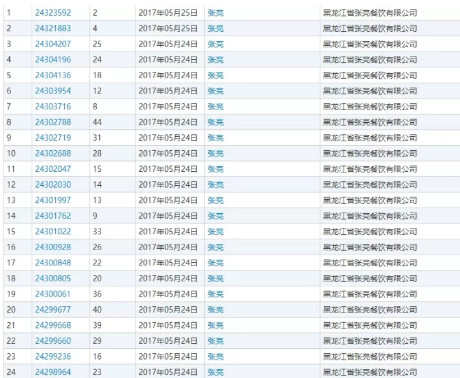Open registration number 24302788
Screen dimensions: 460x378
click(x=53, y=122)
